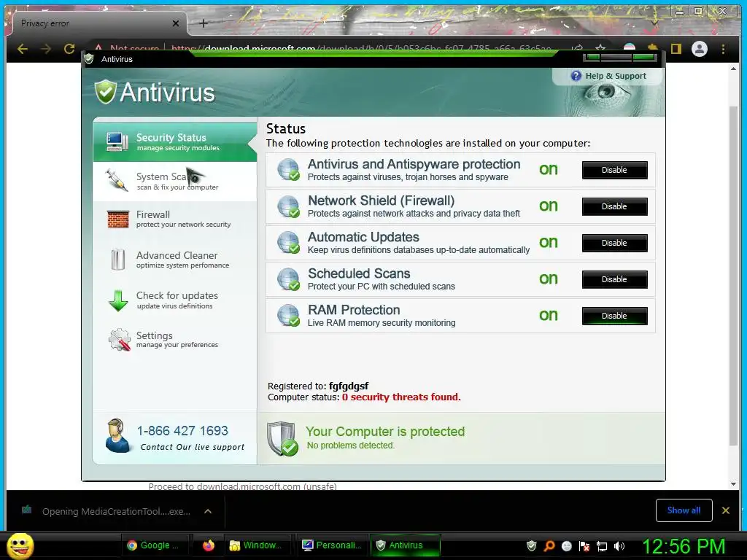Click the Advanced Cleaner trash can icon
Viewport: 747px width, 560px height.
point(117,260)
